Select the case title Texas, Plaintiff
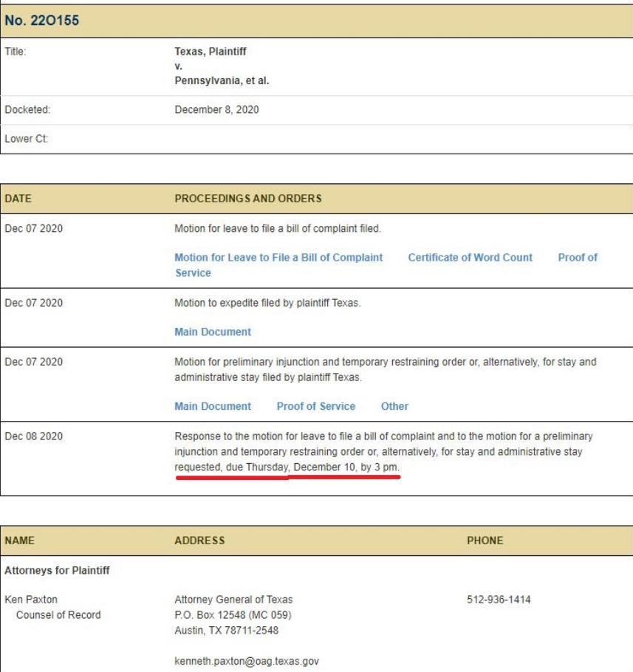 click(211, 52)
